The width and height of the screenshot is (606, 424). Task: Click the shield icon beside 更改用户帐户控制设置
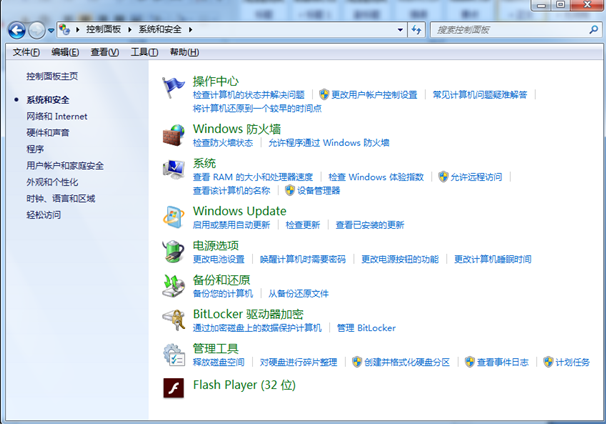(324, 94)
